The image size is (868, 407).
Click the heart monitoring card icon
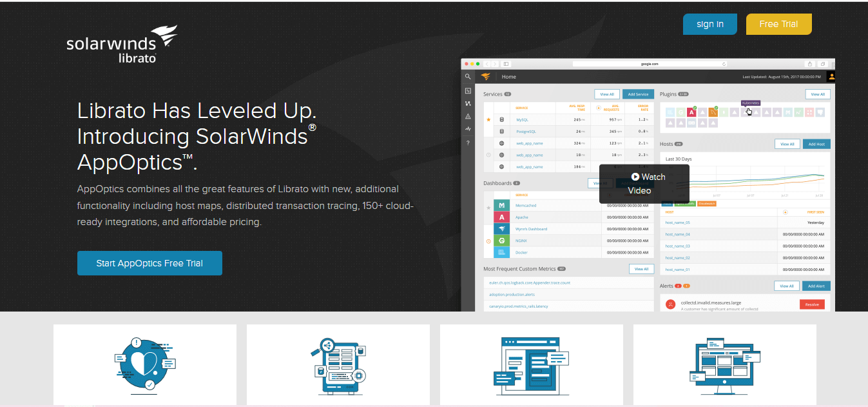(x=144, y=365)
